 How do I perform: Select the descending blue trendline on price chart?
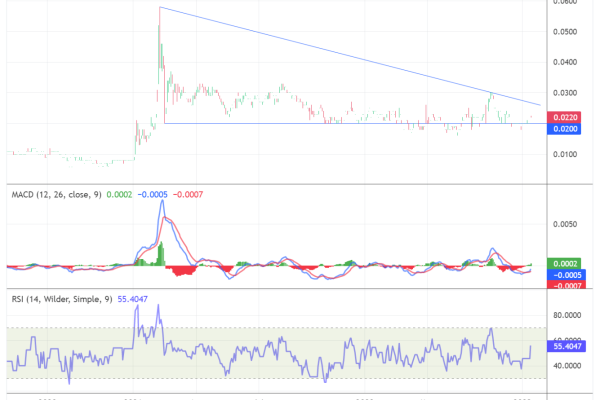tap(350, 56)
